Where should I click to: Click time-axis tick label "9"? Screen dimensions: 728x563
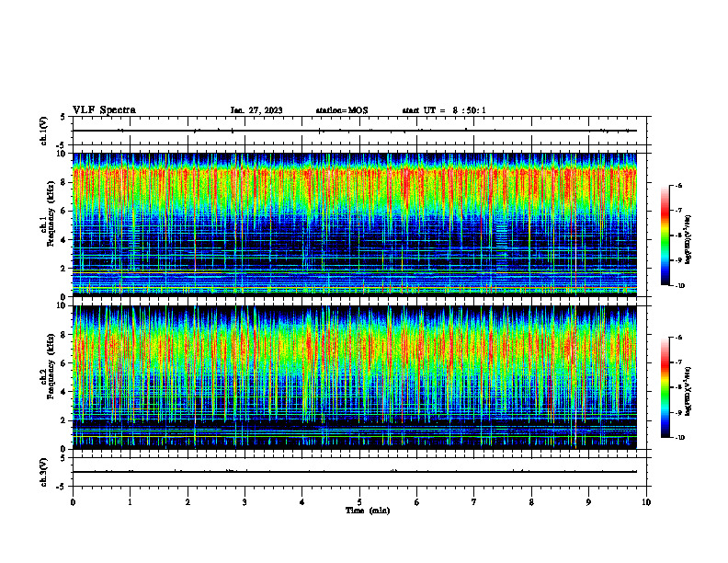[x=588, y=502]
